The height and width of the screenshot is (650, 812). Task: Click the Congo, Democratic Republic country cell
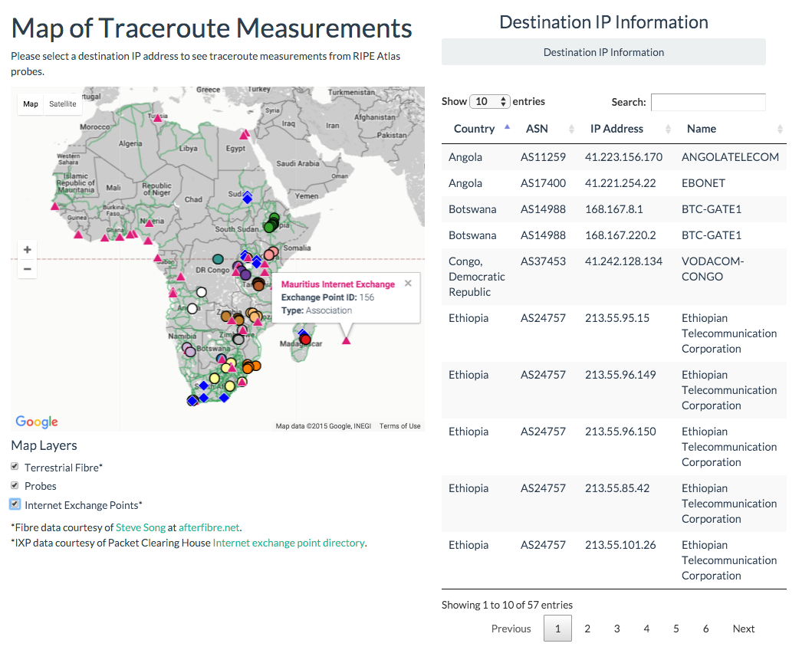tap(476, 277)
